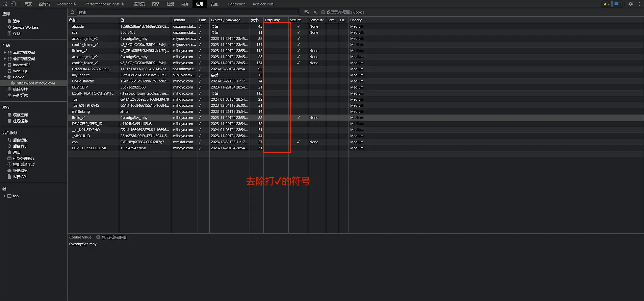Image resolution: width=644 pixels, height=301 pixels.
Task: Open 缓存空间 cache storage
Action: coord(20,115)
